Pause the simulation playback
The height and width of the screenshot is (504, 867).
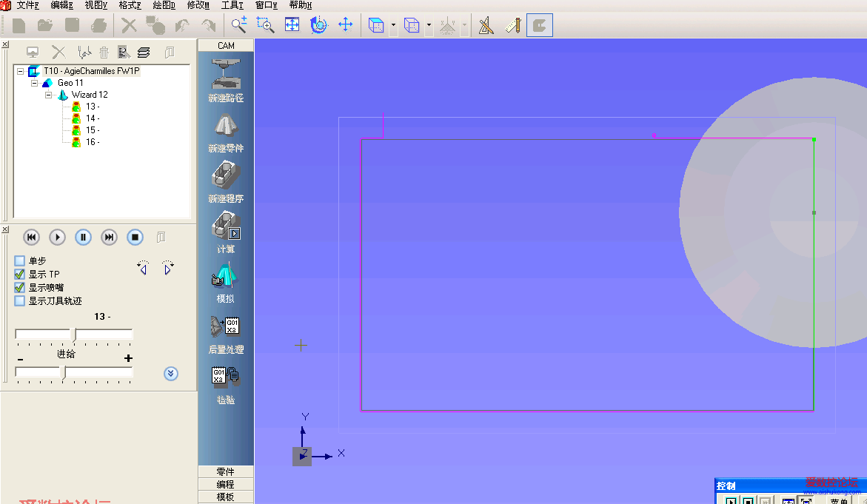point(83,237)
